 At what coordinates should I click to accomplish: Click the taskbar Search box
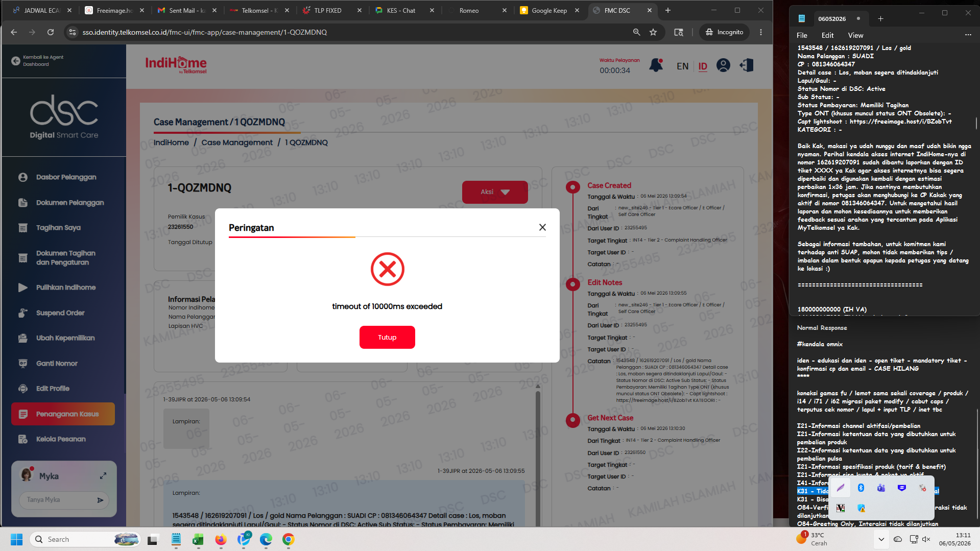[85, 539]
